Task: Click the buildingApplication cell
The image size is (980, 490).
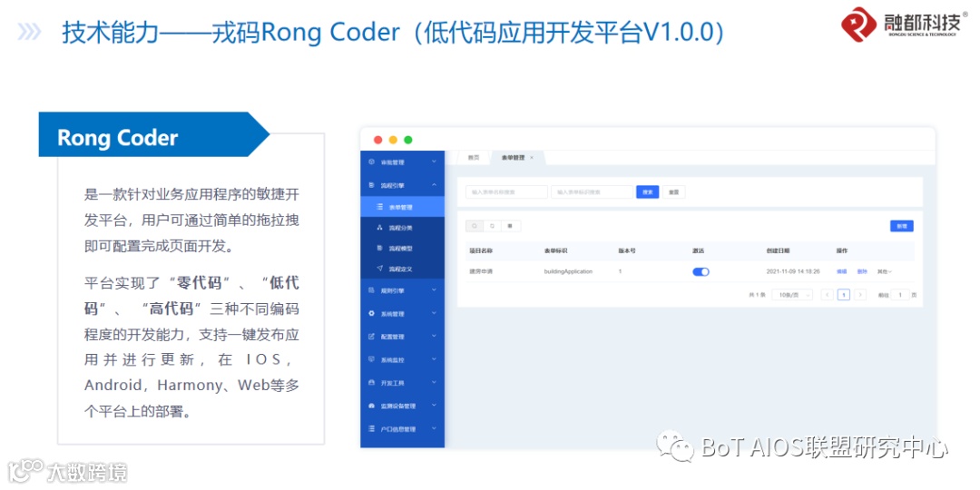Action: point(568,272)
